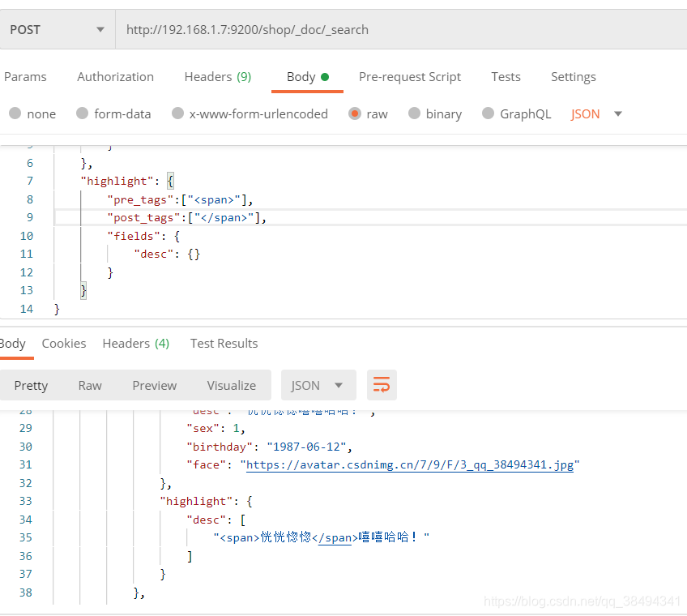Select the form-data radio option
Viewport: 687px width, 616px height.
point(83,113)
